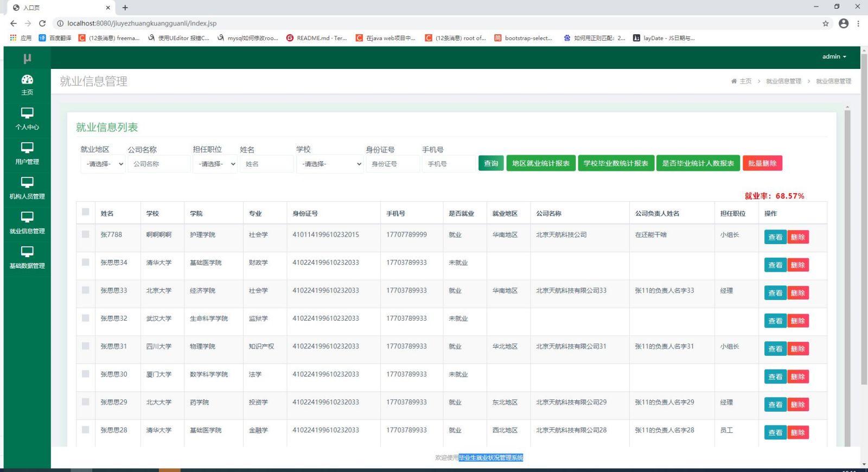Open the 使用UEditor 报错 bookmark
The width and height of the screenshot is (868, 472).
pyautogui.click(x=178, y=38)
